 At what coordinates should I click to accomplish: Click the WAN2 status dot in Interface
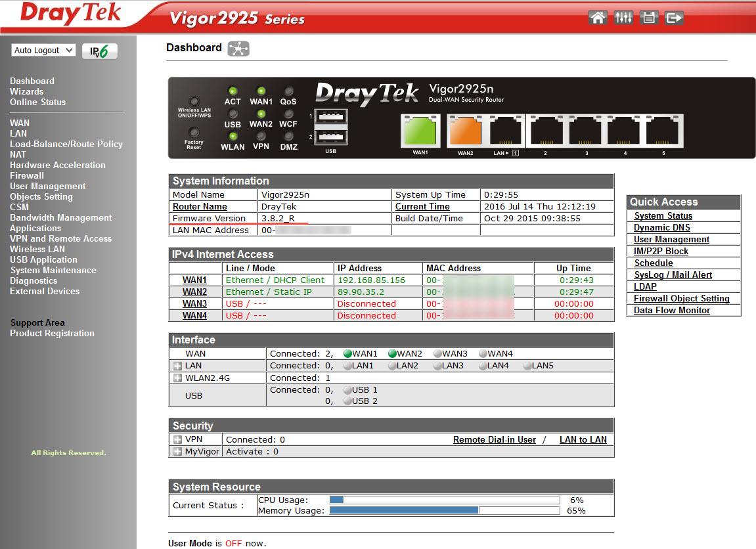coord(393,353)
